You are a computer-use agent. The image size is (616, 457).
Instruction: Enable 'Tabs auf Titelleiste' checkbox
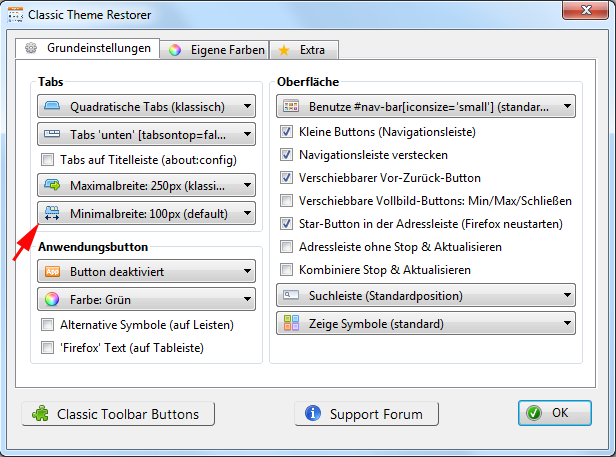click(x=47, y=160)
